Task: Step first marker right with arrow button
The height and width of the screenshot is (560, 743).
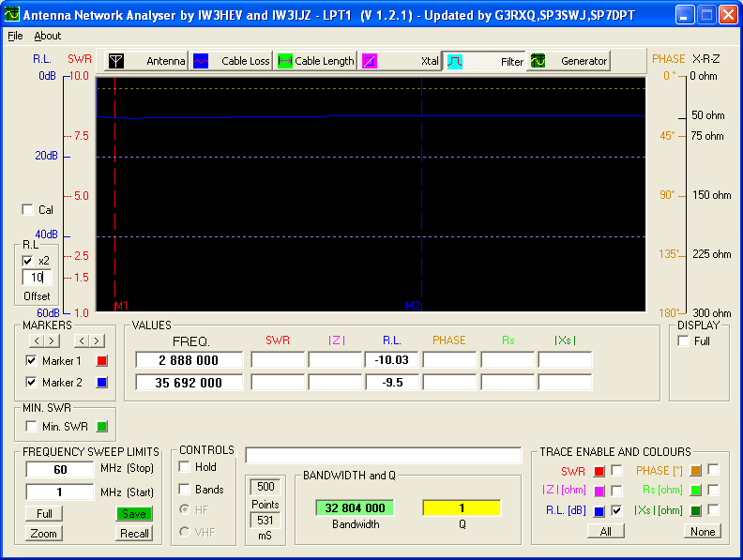Action: tap(52, 341)
